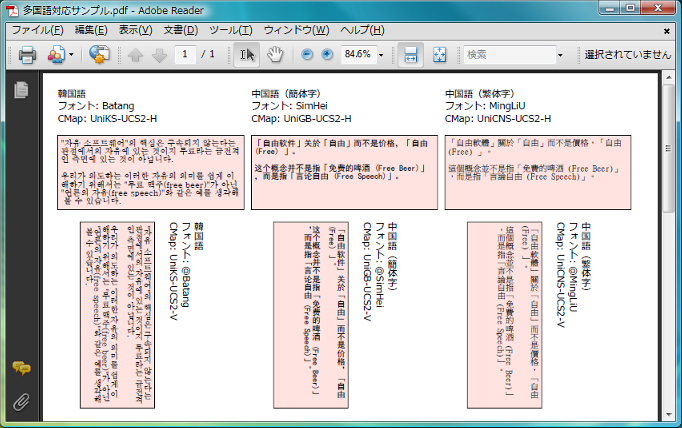Screen dimensions: 682x428
Task: Zoom in with plus button
Action: (x=327, y=54)
